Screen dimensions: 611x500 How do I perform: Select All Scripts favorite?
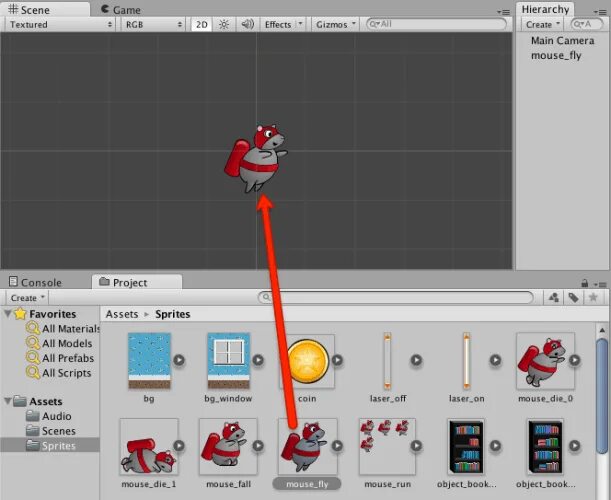click(58, 373)
